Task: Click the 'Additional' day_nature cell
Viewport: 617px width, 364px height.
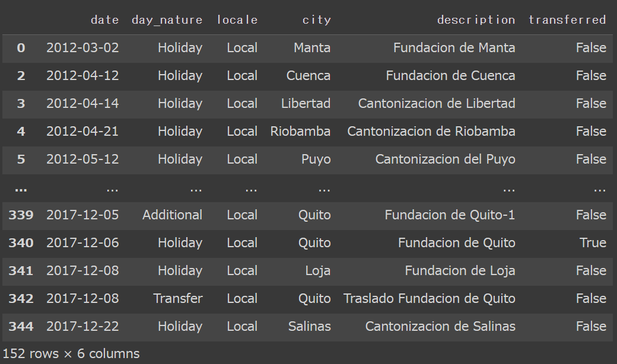Action: tap(173, 215)
